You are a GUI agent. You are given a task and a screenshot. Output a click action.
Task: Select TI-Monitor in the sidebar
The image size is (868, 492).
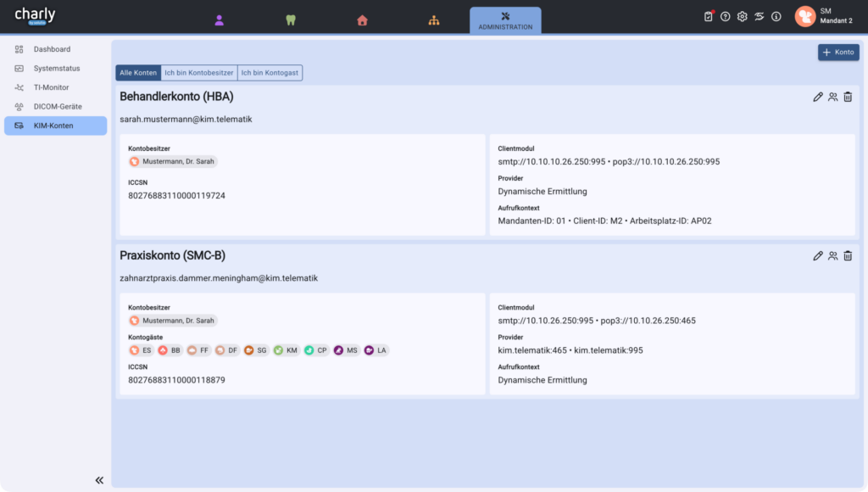tap(51, 87)
